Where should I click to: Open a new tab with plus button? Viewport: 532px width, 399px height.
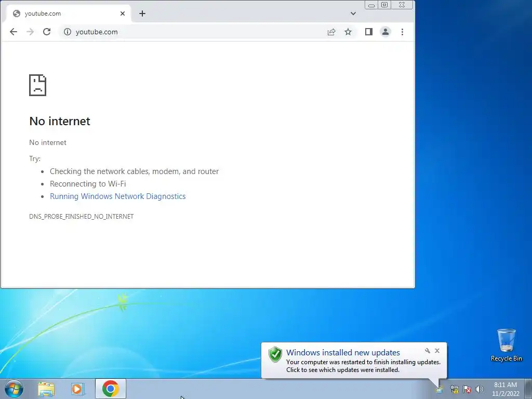tap(142, 14)
